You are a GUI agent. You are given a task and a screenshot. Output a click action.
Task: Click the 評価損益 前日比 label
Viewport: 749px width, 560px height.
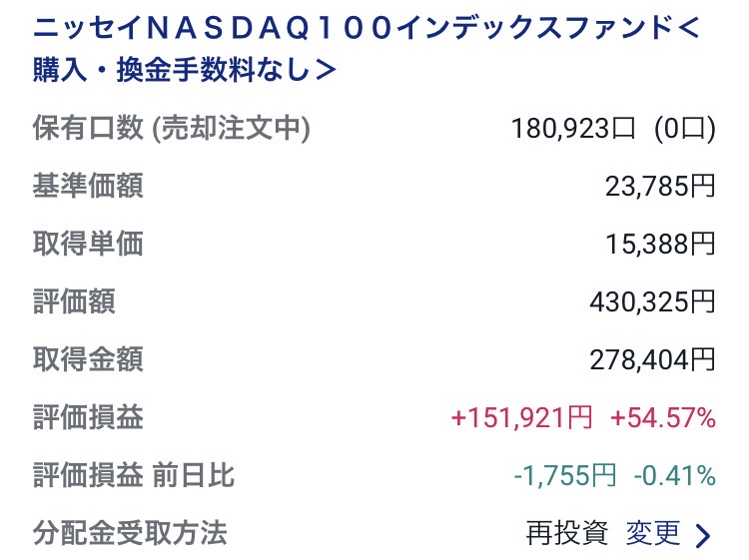(x=134, y=475)
